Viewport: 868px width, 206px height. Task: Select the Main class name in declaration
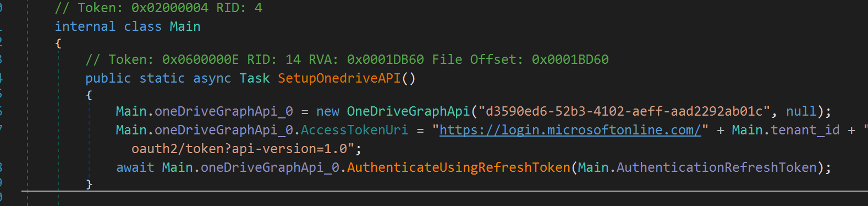tap(185, 26)
